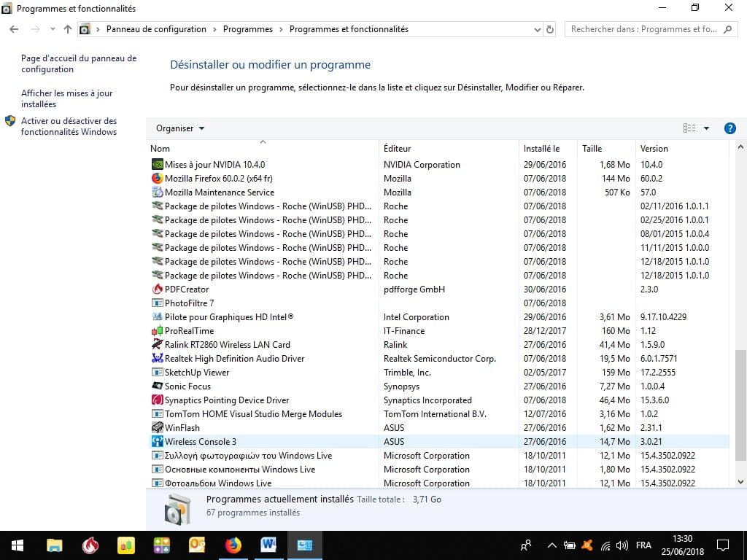Click the battery power tray icon
The height and width of the screenshot is (560, 747).
pos(570,545)
